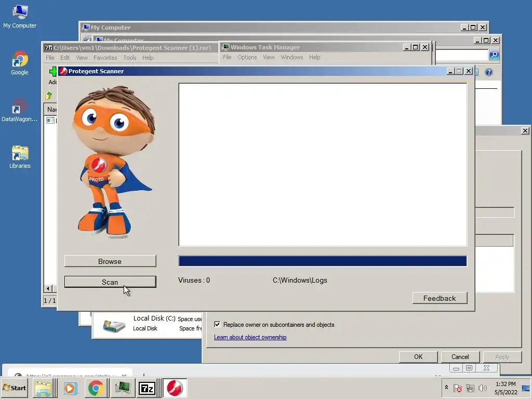Click the 7-Zip scroll left arrow

[x=48, y=288]
